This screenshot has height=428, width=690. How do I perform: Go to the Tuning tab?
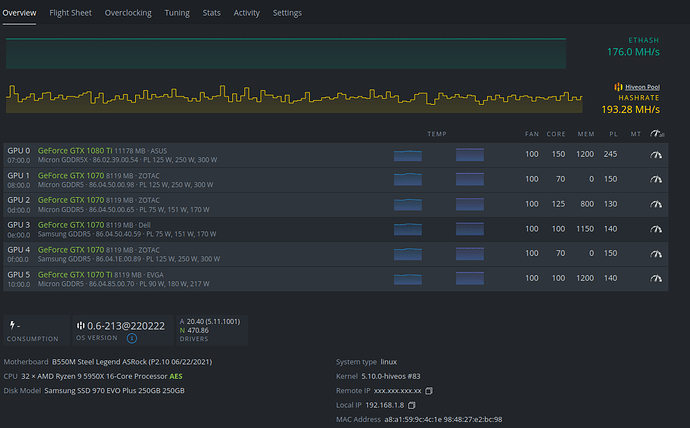tap(177, 13)
